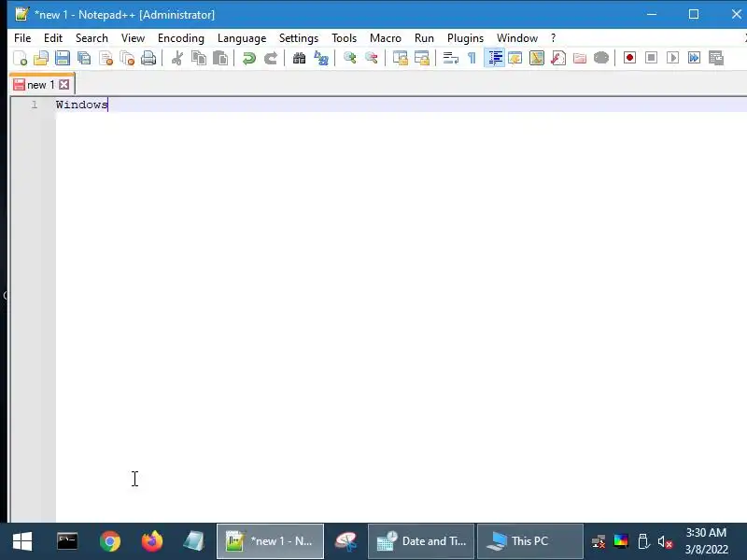Screen dimensions: 747x560
Task: Open Google Chrome from the taskbar
Action: click(x=110, y=541)
